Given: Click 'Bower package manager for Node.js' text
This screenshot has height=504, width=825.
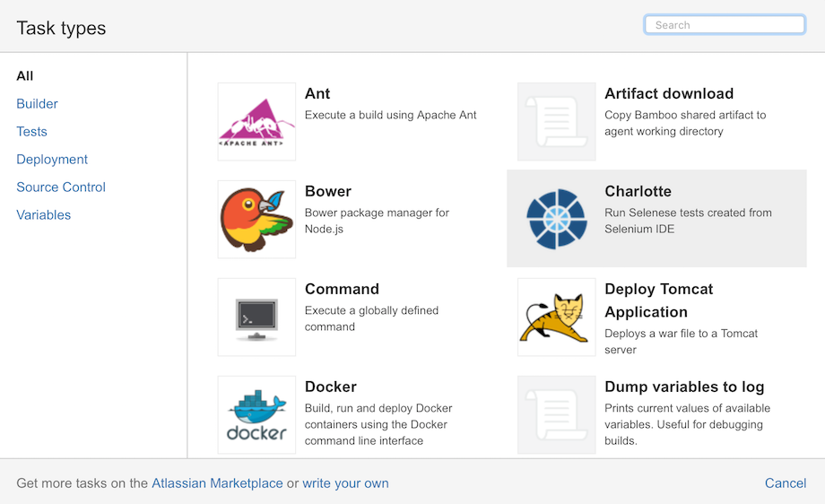Looking at the screenshot, I should coord(377,221).
